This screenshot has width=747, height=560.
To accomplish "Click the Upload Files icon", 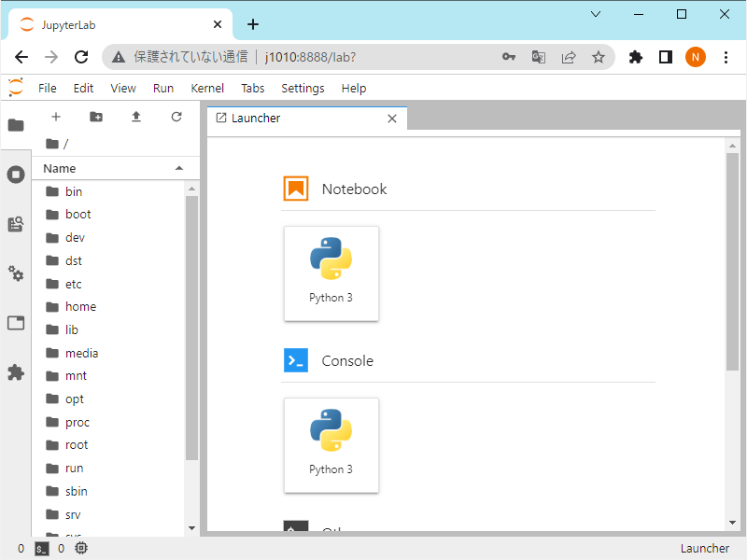I will (136, 117).
